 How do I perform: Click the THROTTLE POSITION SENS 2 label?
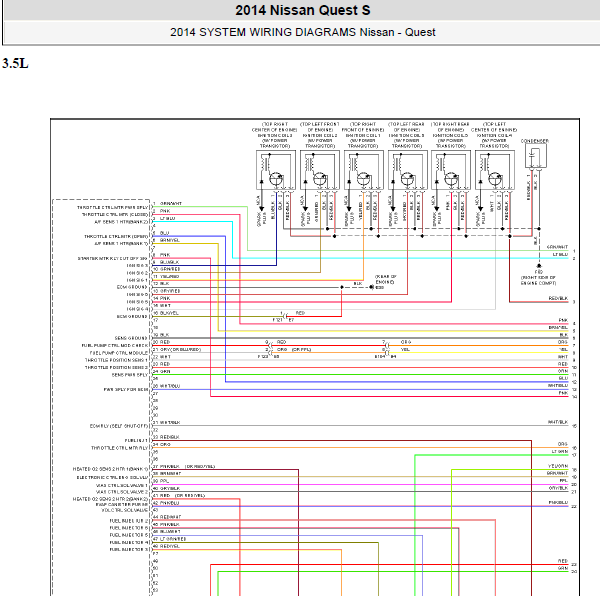tap(116, 367)
